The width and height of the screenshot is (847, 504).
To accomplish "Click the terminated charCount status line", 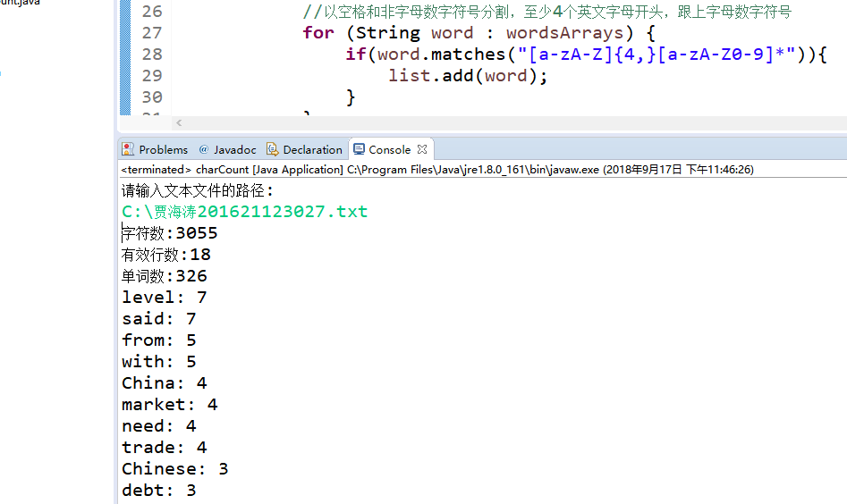I will click(x=437, y=170).
